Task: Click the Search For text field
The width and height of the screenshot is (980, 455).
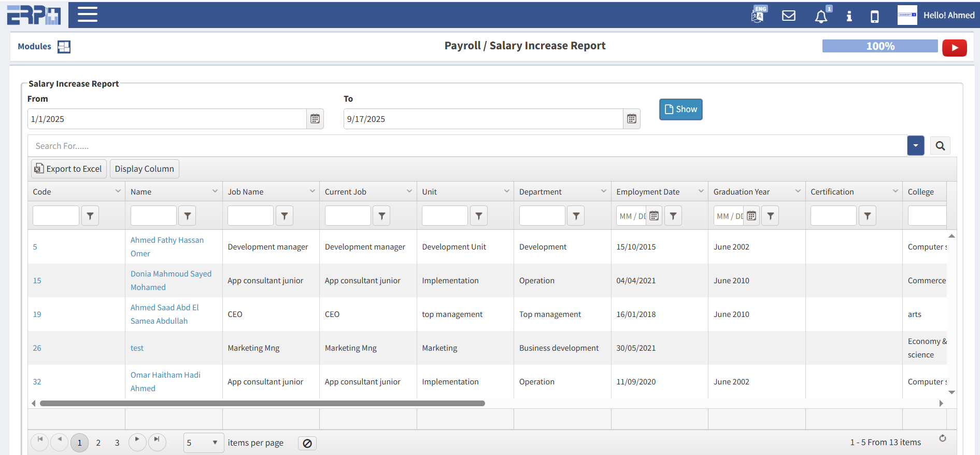Action: click(466, 146)
